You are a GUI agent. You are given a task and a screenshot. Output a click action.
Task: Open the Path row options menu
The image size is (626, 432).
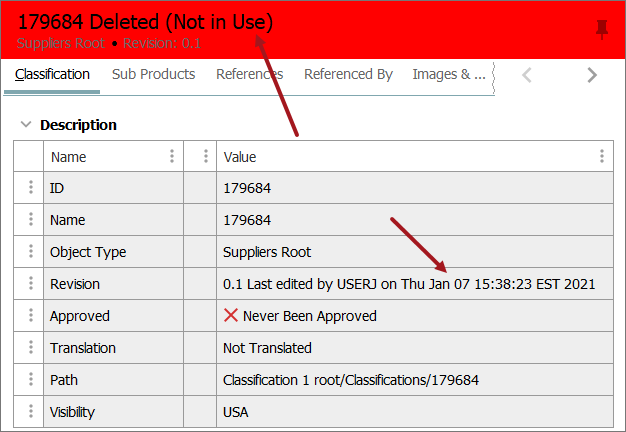[31, 380]
